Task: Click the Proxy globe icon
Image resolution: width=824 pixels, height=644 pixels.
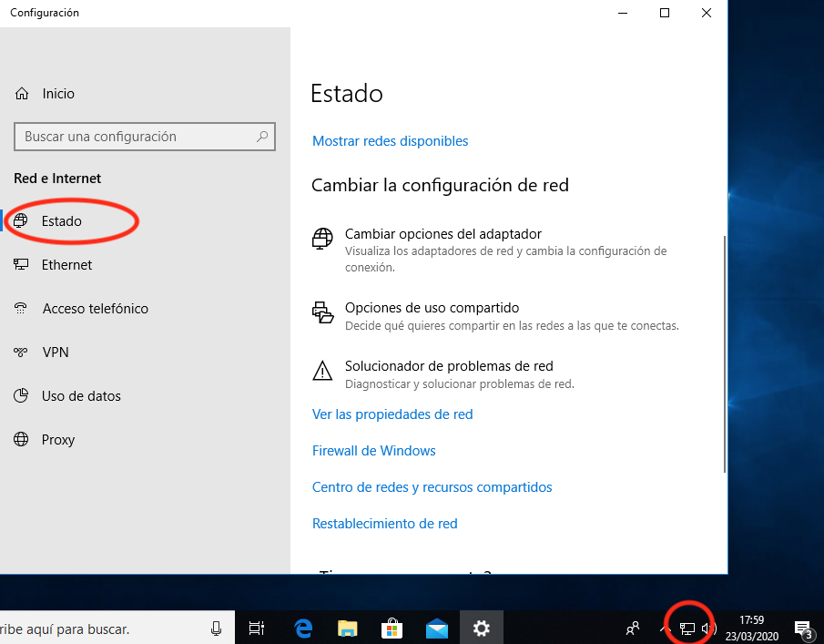Action: (x=21, y=439)
